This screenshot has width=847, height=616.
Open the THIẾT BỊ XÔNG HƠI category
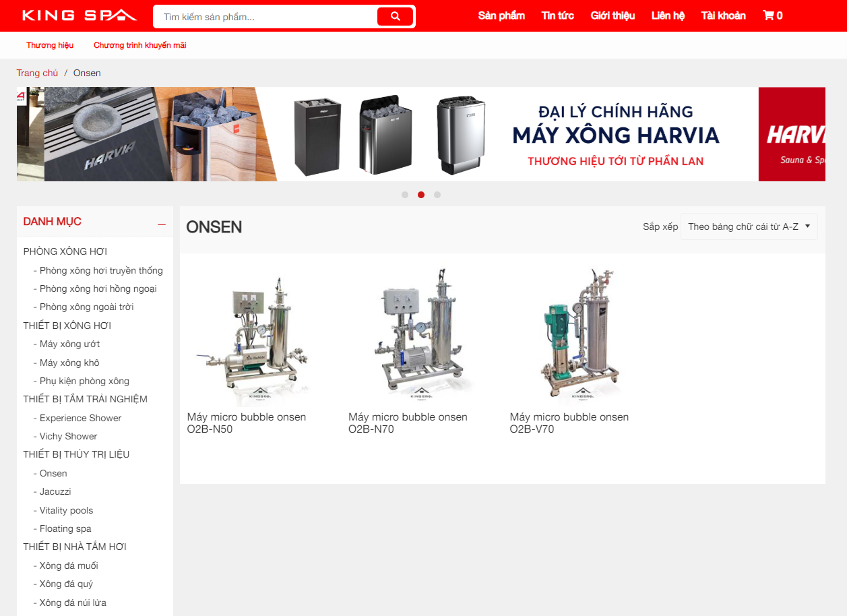click(x=67, y=326)
